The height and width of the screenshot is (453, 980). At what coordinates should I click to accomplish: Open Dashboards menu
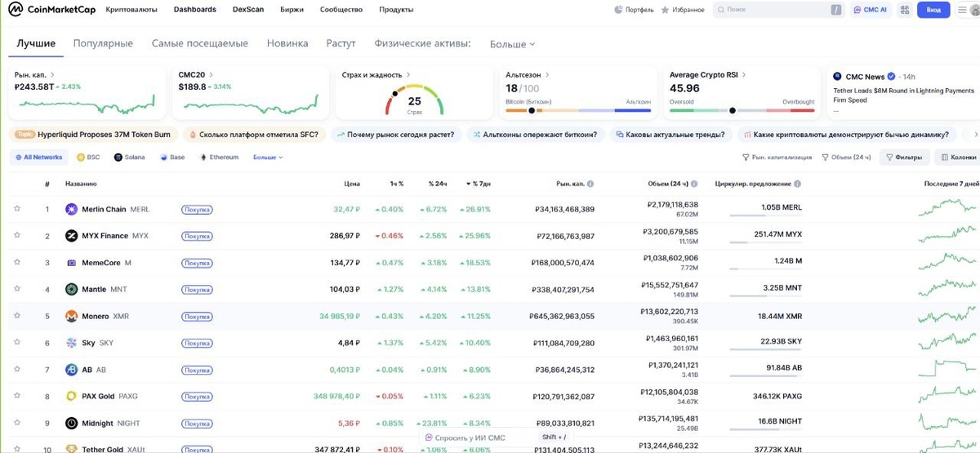(x=195, y=10)
